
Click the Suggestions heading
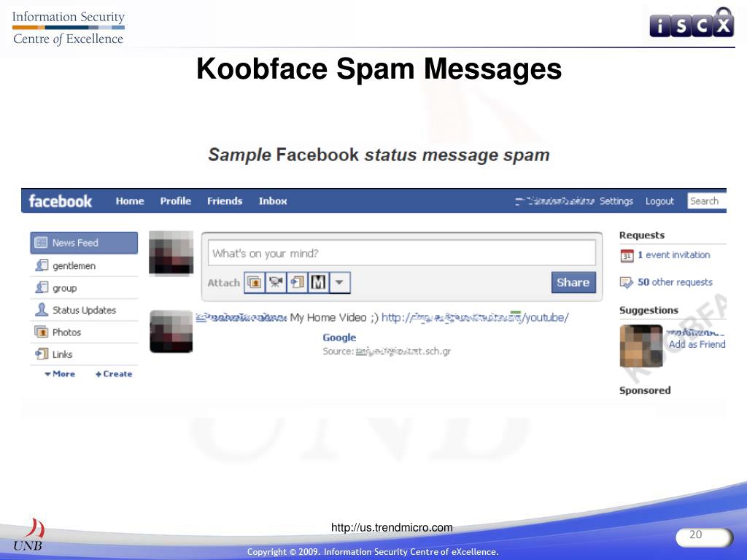649,311
